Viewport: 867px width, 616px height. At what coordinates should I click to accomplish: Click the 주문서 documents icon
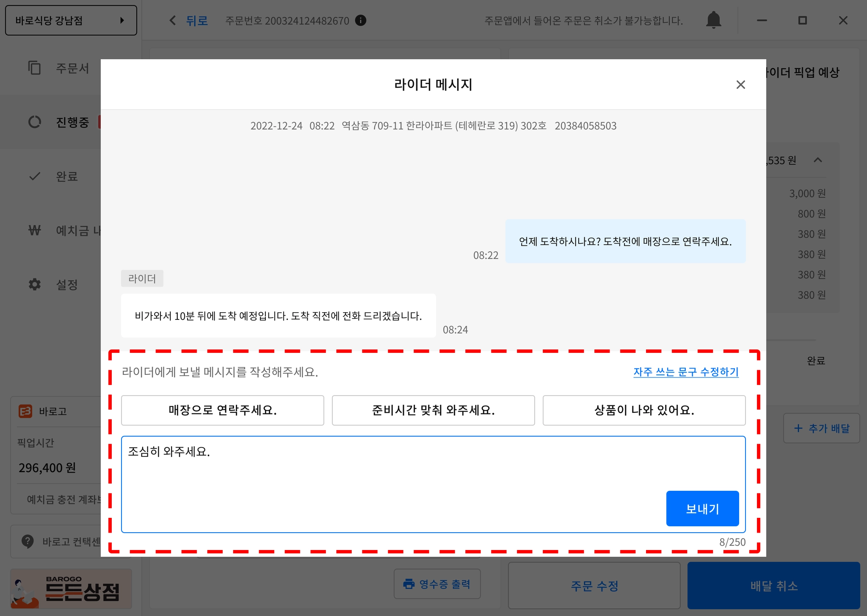[34, 68]
